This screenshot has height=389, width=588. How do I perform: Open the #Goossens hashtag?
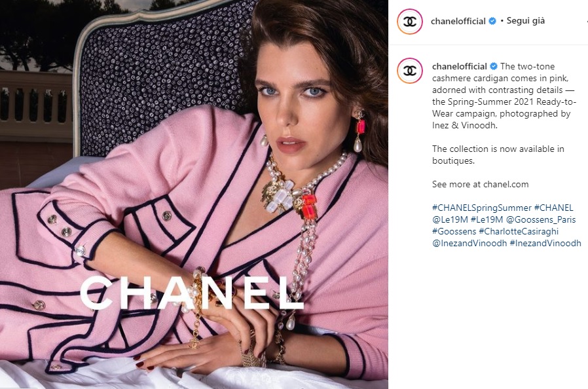click(454, 231)
